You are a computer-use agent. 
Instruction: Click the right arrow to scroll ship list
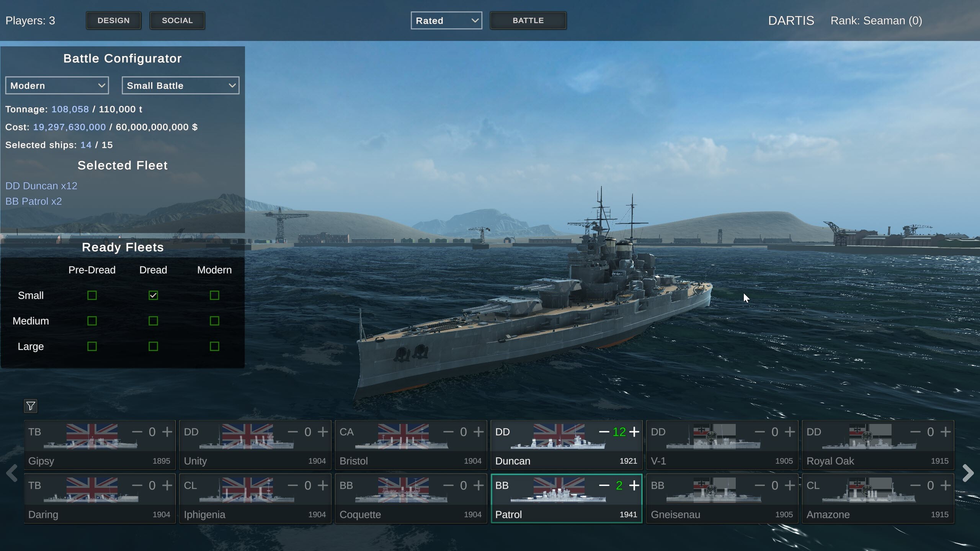pyautogui.click(x=969, y=473)
